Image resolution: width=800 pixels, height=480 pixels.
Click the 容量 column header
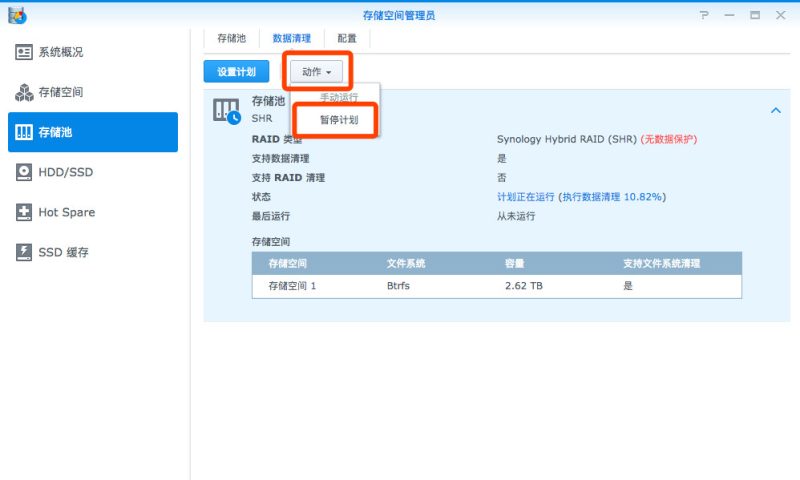[514, 264]
